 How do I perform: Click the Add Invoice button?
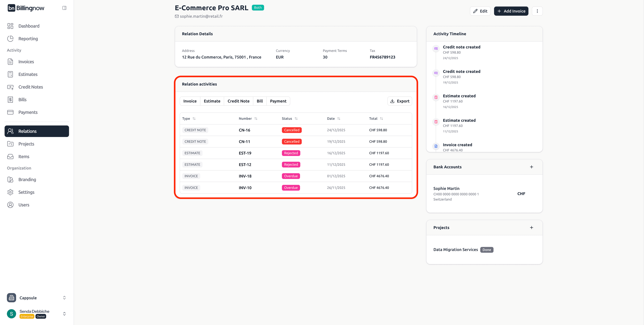coord(511,11)
